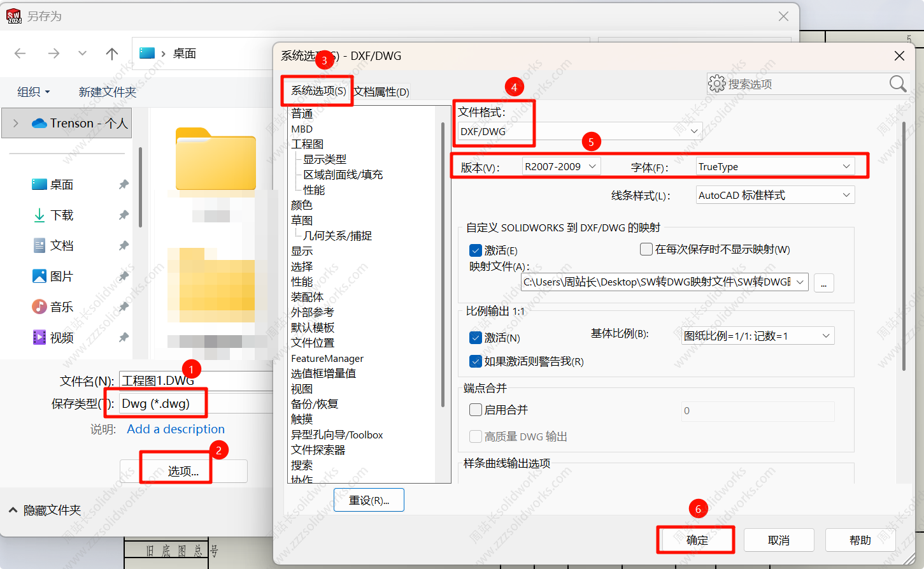Click 帮助 button
The height and width of the screenshot is (569, 924).
[860, 540]
